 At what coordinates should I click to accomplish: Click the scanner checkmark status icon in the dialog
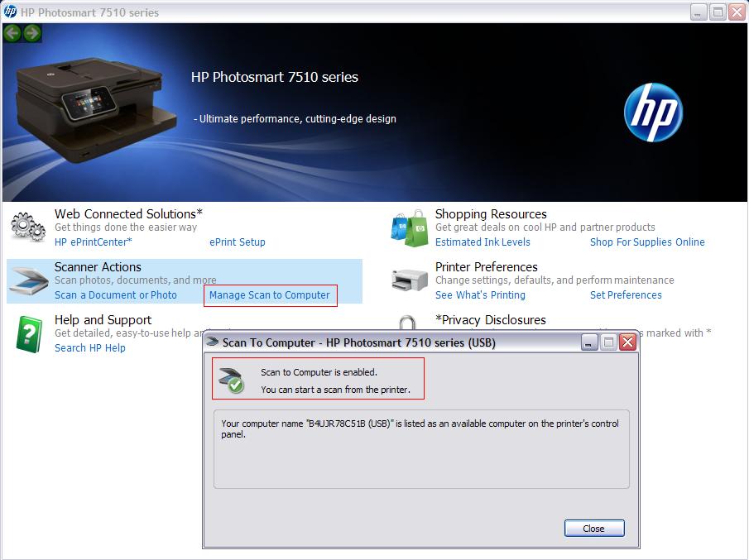point(232,380)
